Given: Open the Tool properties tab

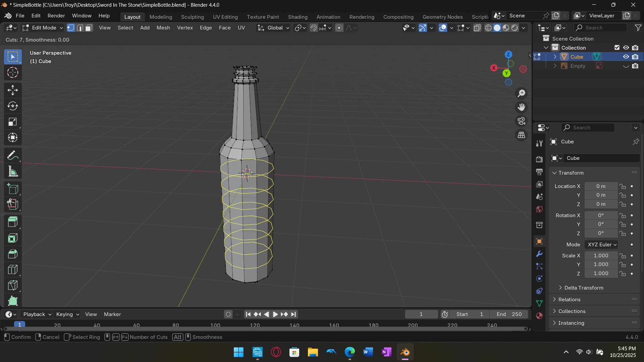Looking at the screenshot, I should pyautogui.click(x=539, y=143).
